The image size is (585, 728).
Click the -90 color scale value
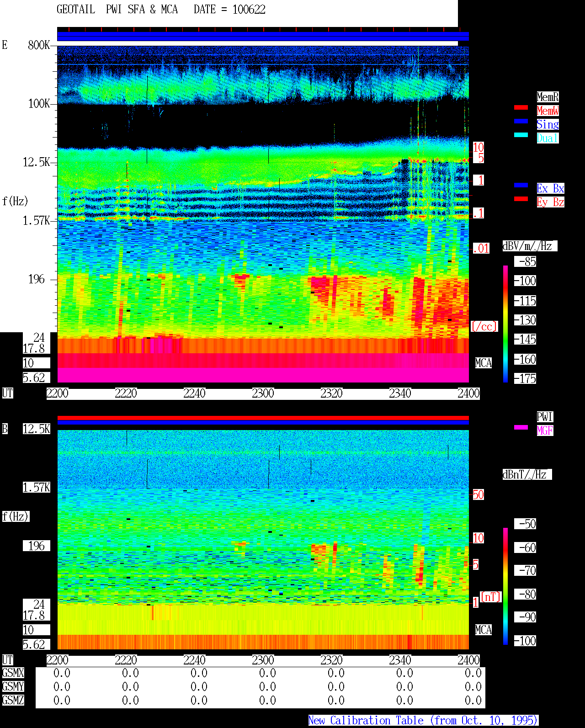526,617
